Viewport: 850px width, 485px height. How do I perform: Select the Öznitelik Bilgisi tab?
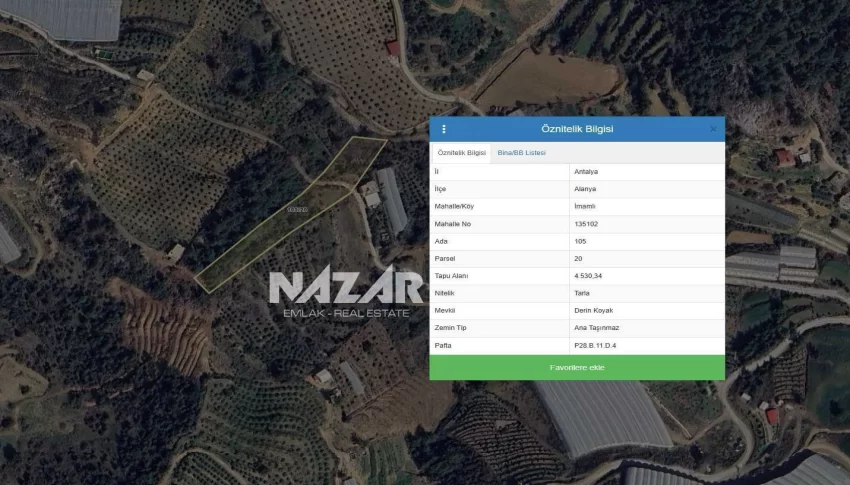462,153
